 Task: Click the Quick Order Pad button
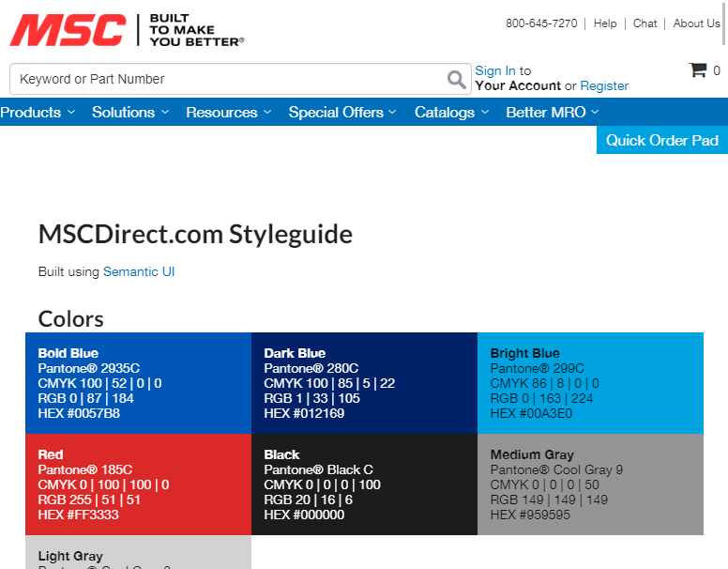click(662, 140)
